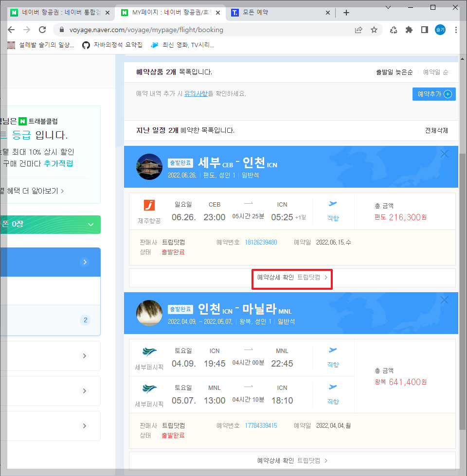This screenshot has height=476, width=467.
Task: Click the 예약추가 button
Action: [434, 94]
